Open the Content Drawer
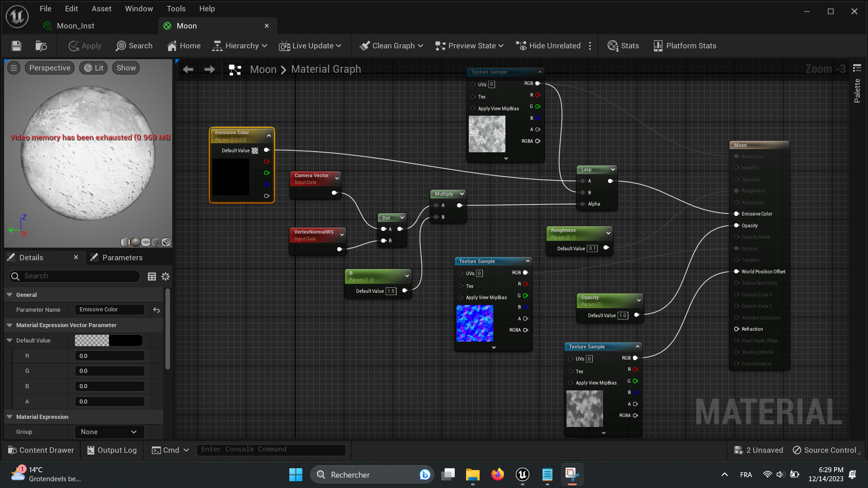 click(41, 450)
